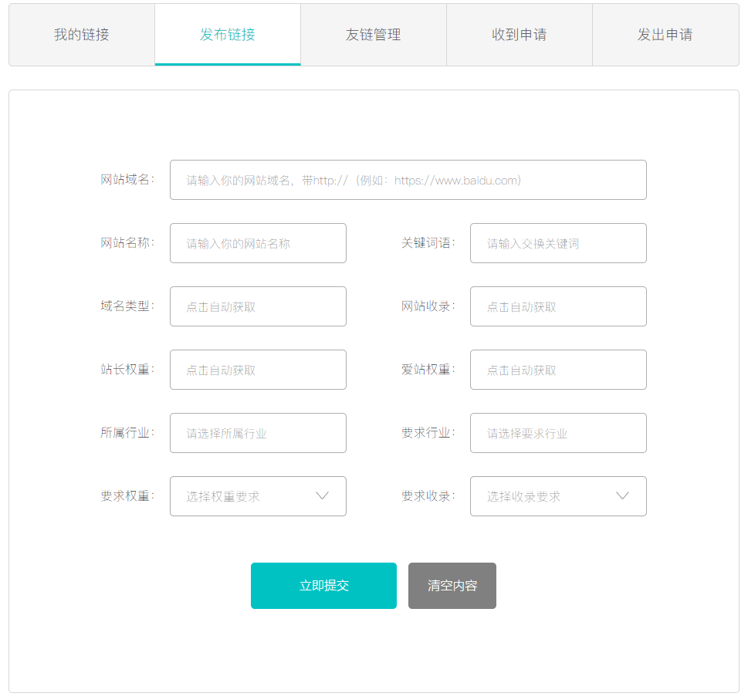Click the 网站域名 input field

point(408,180)
